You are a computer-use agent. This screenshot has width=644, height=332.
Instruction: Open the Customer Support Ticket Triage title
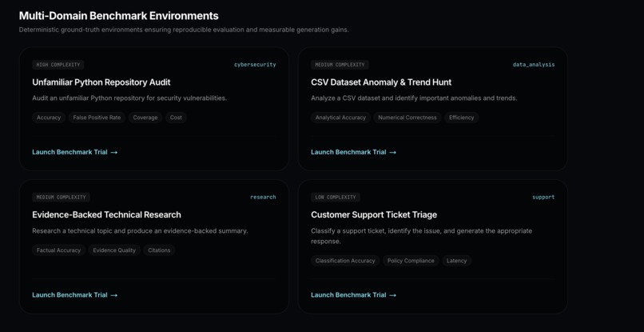[374, 214]
